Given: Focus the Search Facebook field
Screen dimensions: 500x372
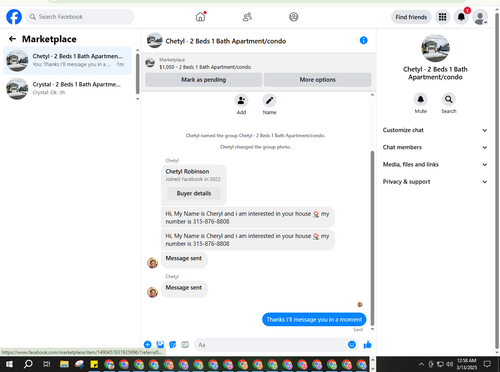Looking at the screenshot, I should pos(80,17).
